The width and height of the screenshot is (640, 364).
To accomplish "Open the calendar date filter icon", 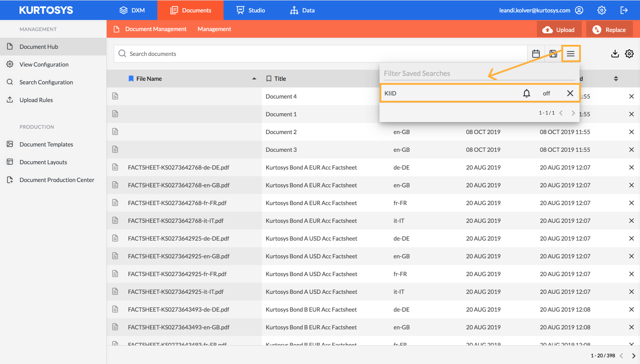I will tap(536, 54).
